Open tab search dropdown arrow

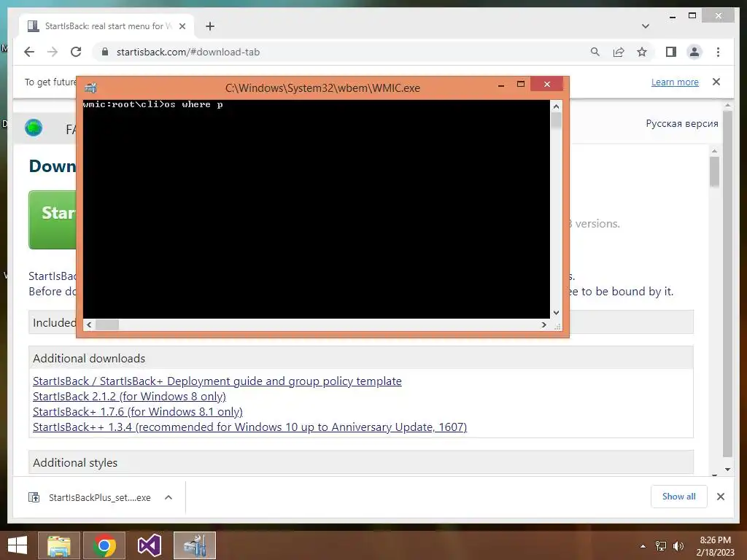click(645, 26)
